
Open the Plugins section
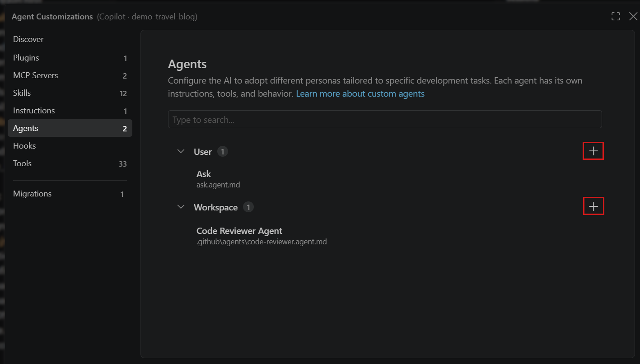[70, 58]
